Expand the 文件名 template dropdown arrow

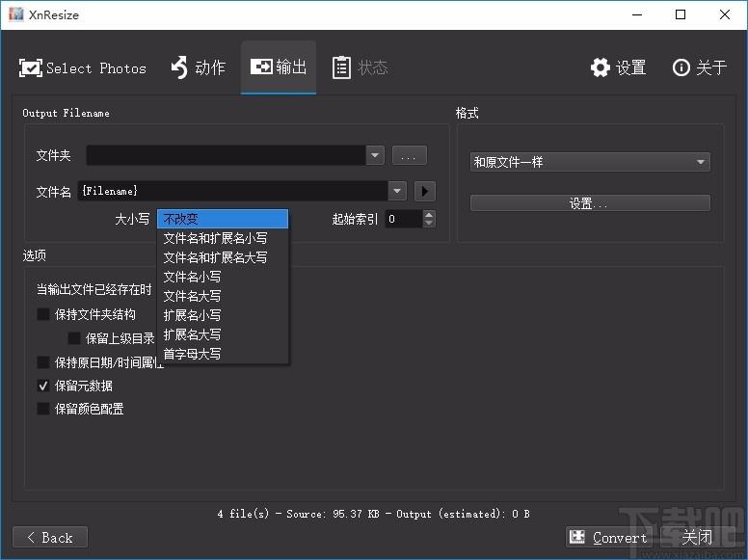pos(397,191)
